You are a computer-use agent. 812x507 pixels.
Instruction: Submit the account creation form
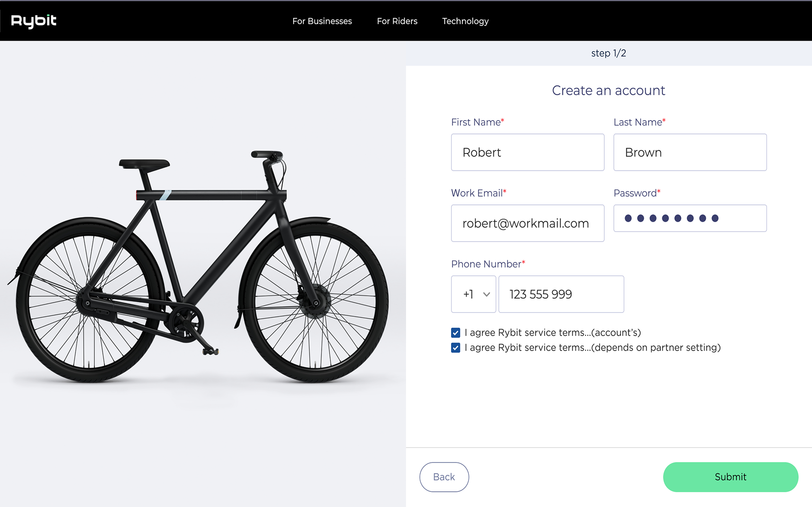[x=731, y=477]
